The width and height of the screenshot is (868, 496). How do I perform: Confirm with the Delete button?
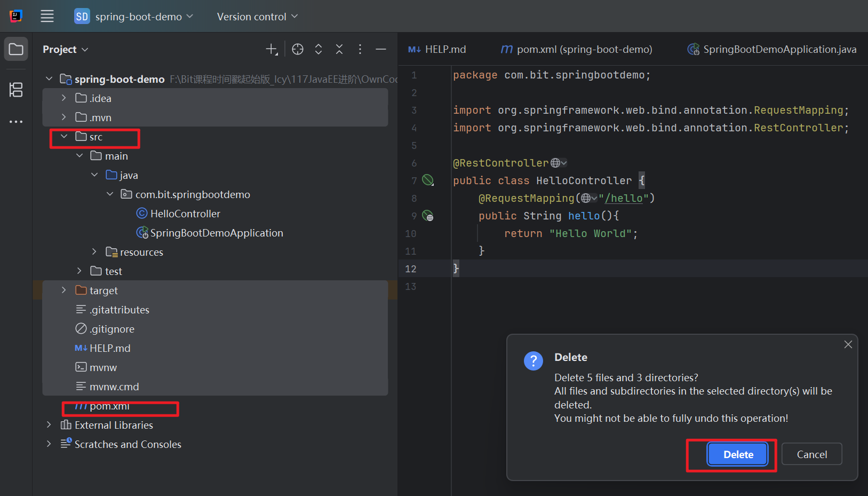(738, 454)
